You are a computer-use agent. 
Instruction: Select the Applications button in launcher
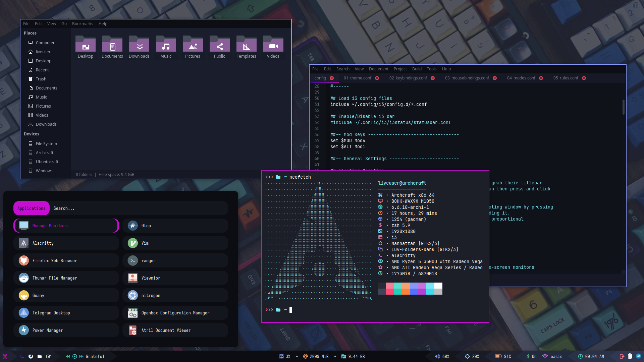click(32, 208)
